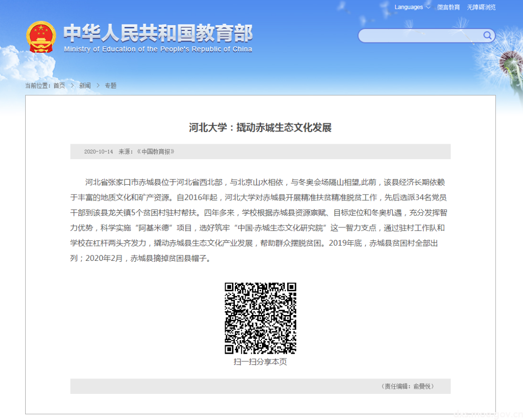Click the 当前位置 breadcrumb label
The image size is (523, 420).
(x=37, y=86)
